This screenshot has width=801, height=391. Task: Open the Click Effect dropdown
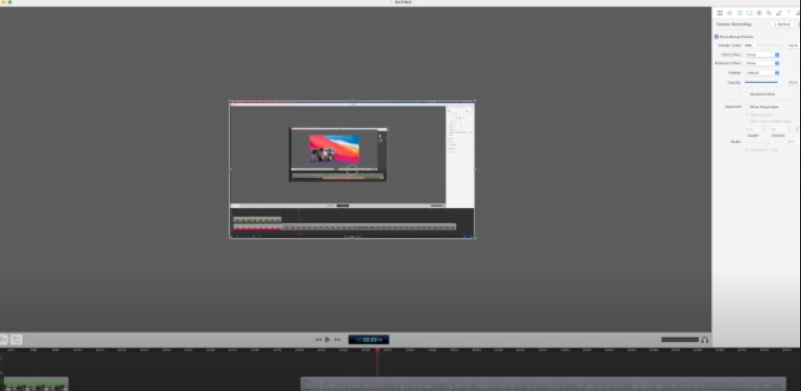pos(762,55)
